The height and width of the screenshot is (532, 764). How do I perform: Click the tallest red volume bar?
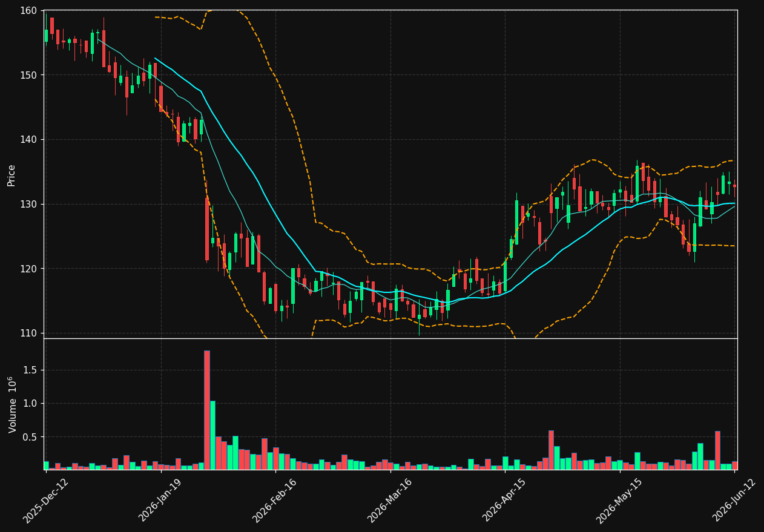click(207, 410)
